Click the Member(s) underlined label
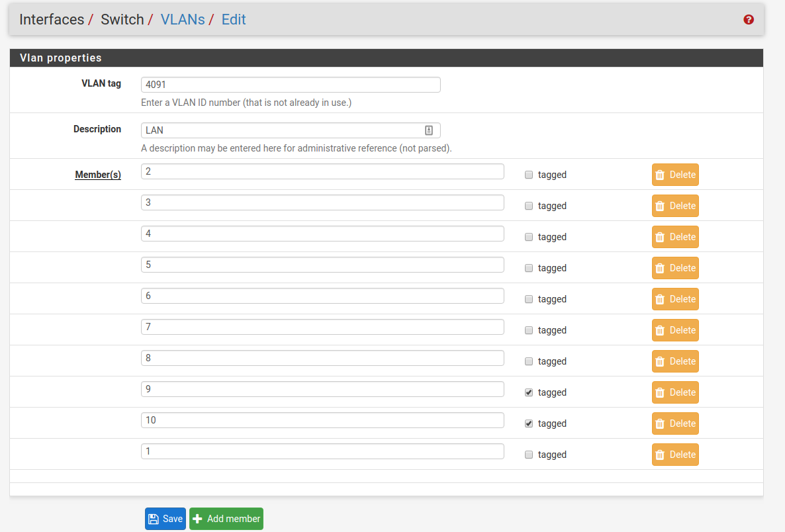This screenshot has height=532, width=785. click(98, 175)
